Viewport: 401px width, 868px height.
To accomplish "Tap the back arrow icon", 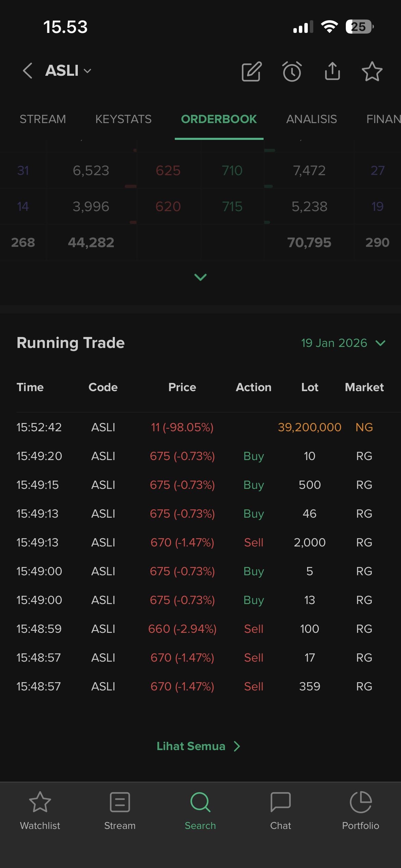I will pyautogui.click(x=27, y=71).
